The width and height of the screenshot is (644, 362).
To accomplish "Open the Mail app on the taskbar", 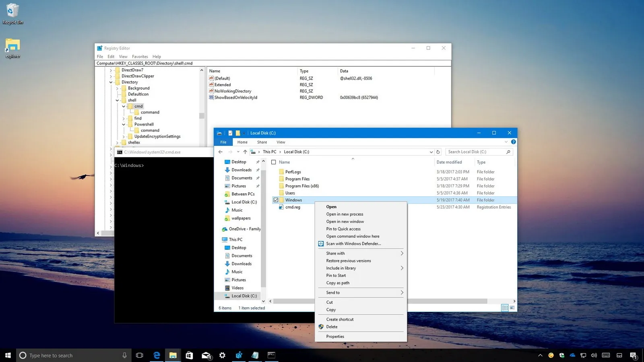I will (206, 355).
